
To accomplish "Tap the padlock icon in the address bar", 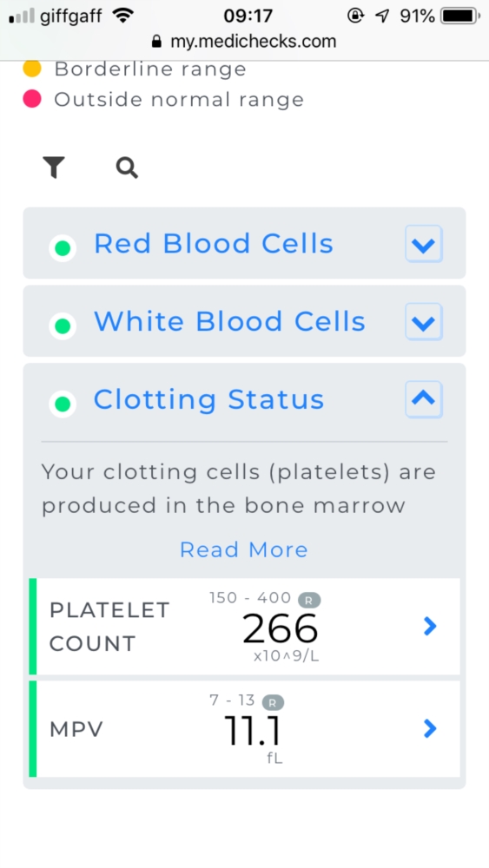I will pyautogui.click(x=156, y=42).
